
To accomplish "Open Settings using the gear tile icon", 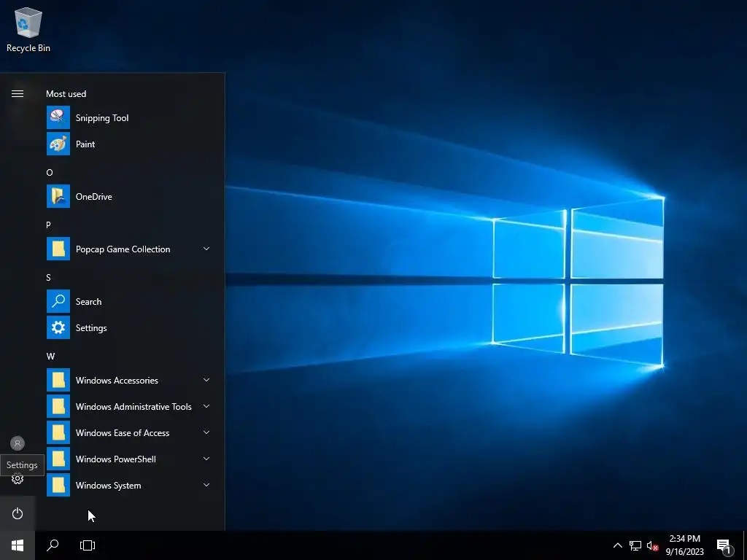I will tap(58, 327).
